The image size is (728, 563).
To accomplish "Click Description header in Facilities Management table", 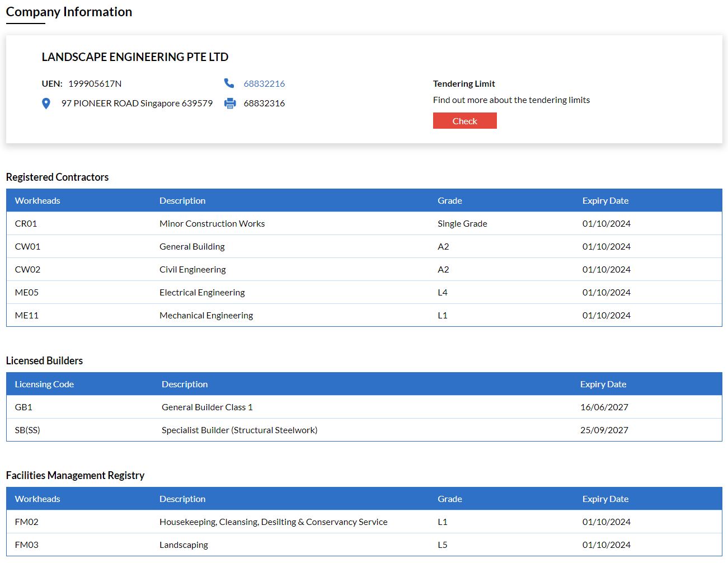I will (182, 499).
